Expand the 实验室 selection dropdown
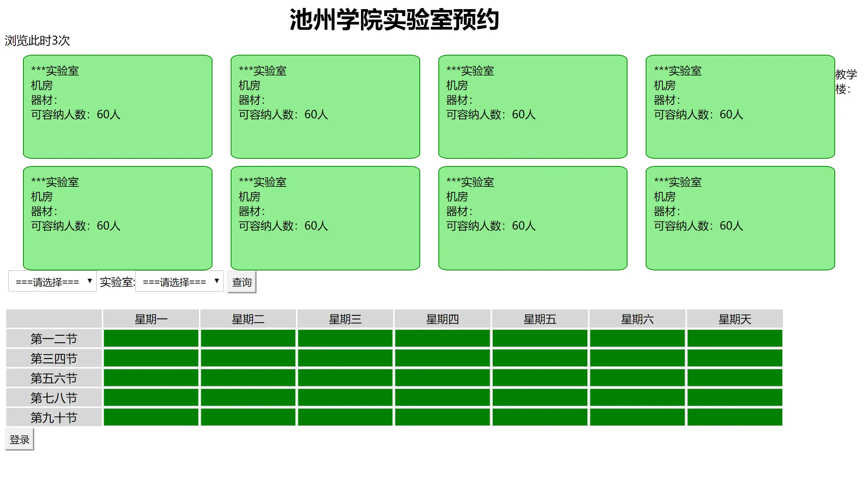 click(x=179, y=281)
